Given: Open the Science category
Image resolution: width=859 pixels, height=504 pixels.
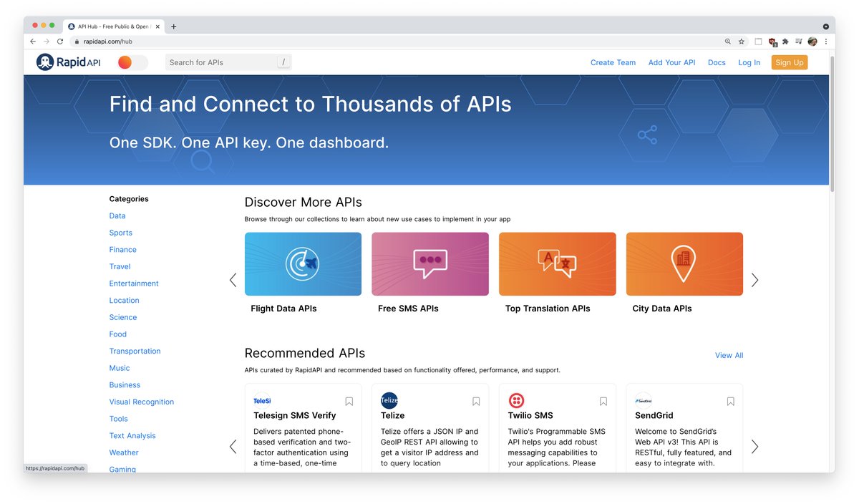Looking at the screenshot, I should pyautogui.click(x=123, y=317).
